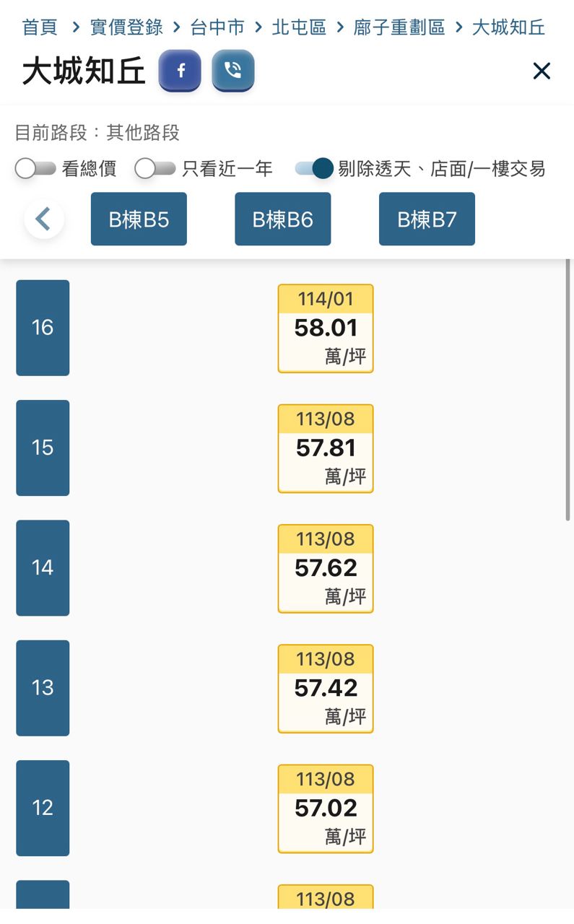
Task: Select floor 14 row label
Action: (x=43, y=567)
